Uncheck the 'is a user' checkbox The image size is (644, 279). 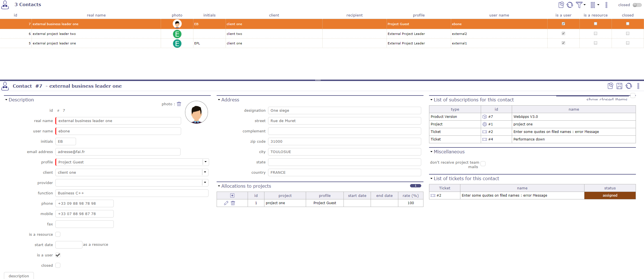tap(58, 255)
